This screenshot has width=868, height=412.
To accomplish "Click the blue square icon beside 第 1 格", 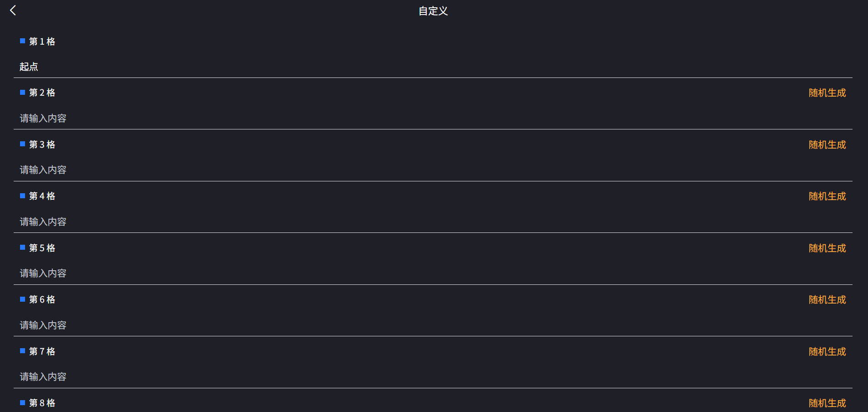I will pyautogui.click(x=22, y=41).
